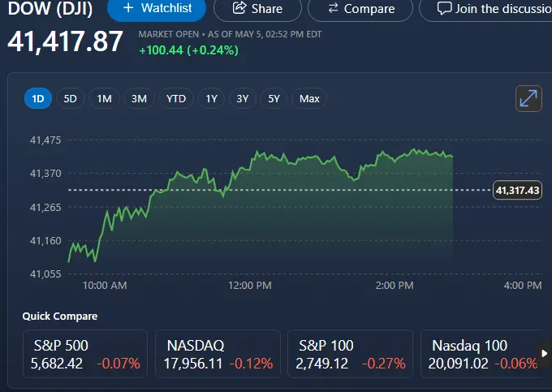Click the Share button
Viewport: 552px width, 392px height.
point(258,9)
